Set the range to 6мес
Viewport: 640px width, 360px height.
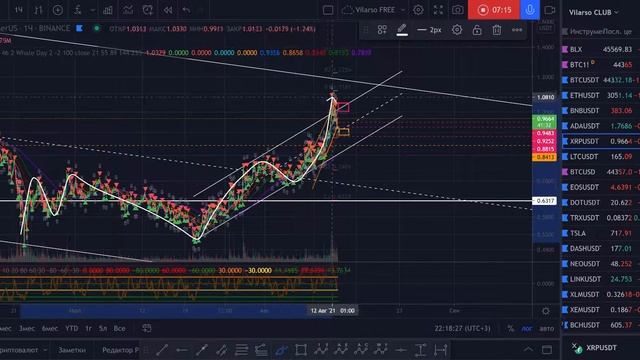point(50,329)
